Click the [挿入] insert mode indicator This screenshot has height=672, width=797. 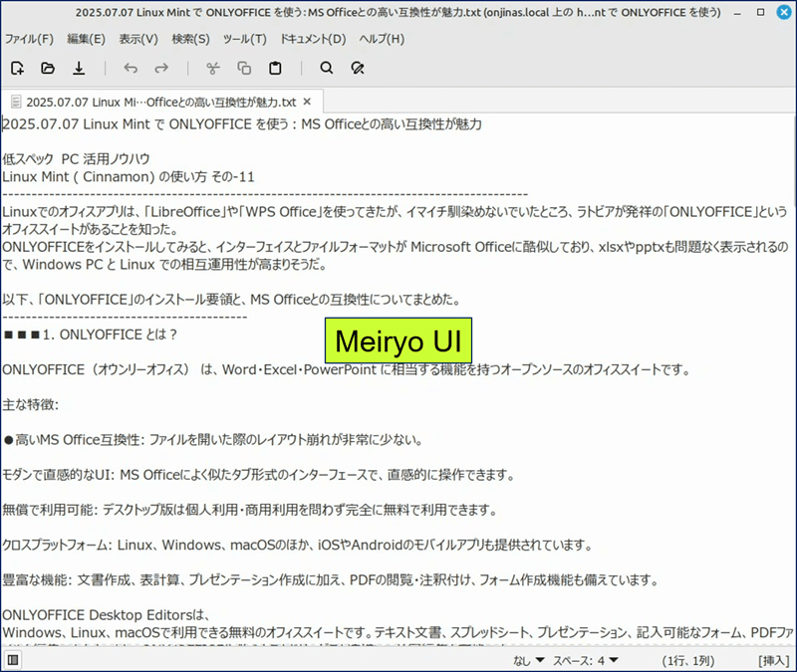pos(774,660)
